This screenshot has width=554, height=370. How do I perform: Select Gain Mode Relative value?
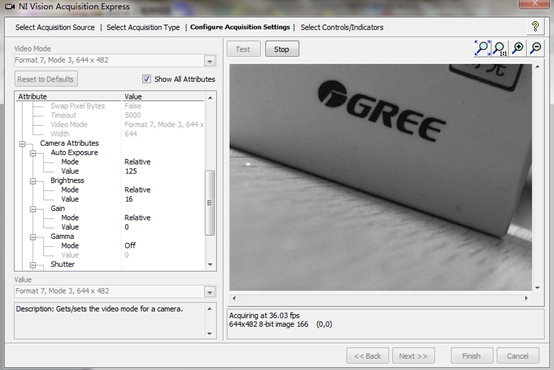pyautogui.click(x=137, y=218)
